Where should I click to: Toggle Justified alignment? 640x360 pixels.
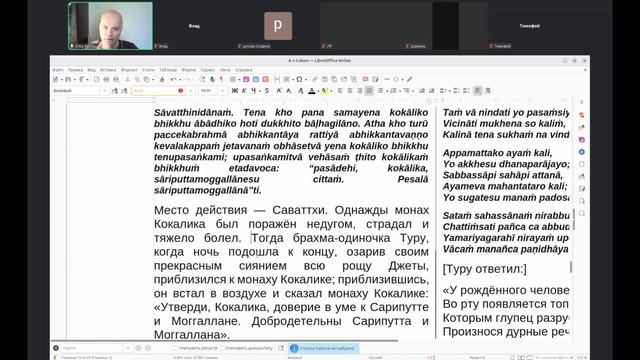click(369, 91)
